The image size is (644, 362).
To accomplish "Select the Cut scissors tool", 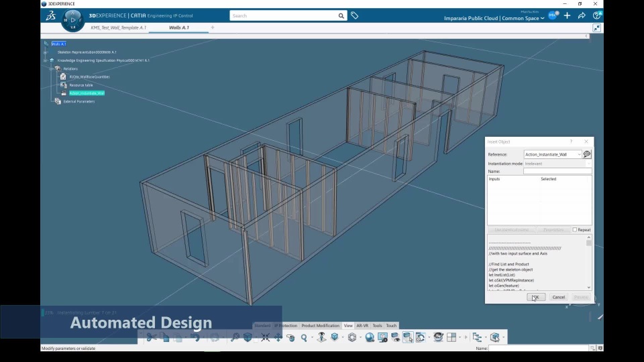I will click(x=152, y=337).
